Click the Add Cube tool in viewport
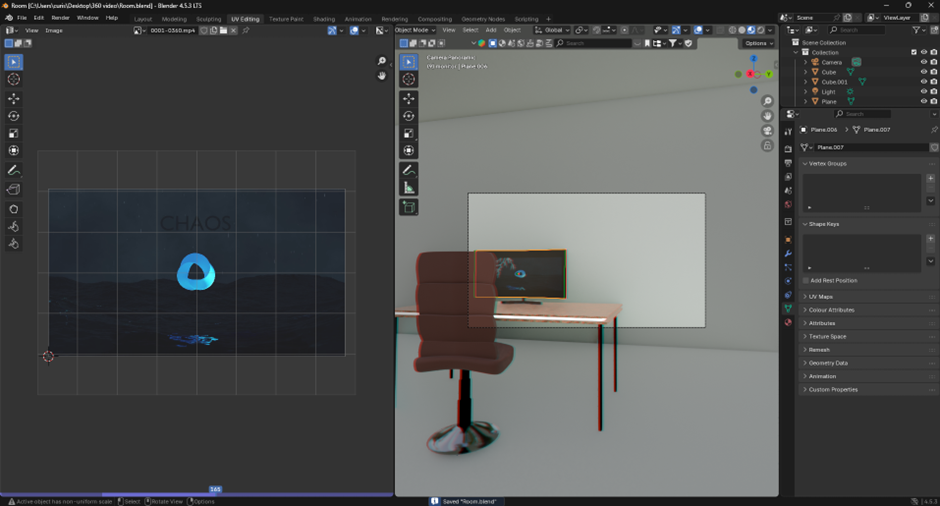The height and width of the screenshot is (506, 940). pos(409,207)
